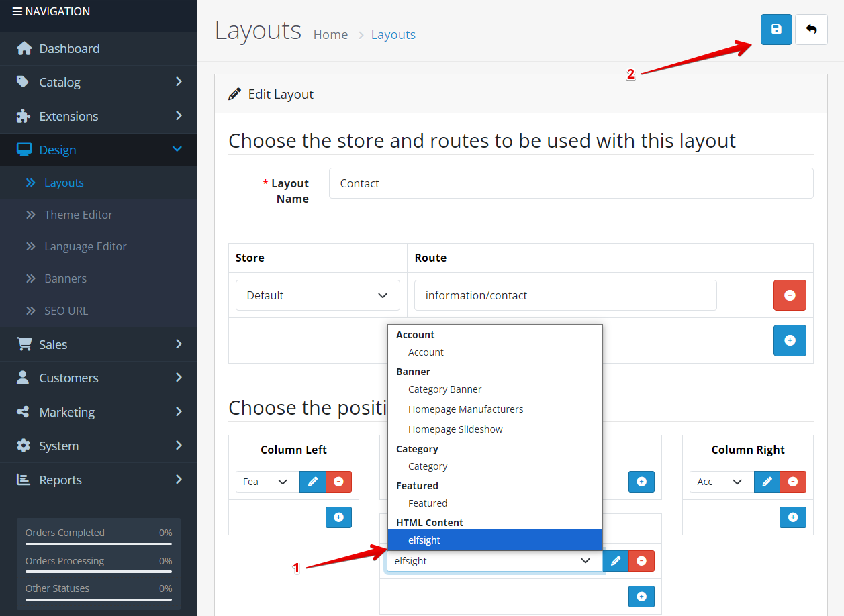Click the blue Save layout icon
Image resolution: width=844 pixels, height=616 pixels.
click(776, 30)
